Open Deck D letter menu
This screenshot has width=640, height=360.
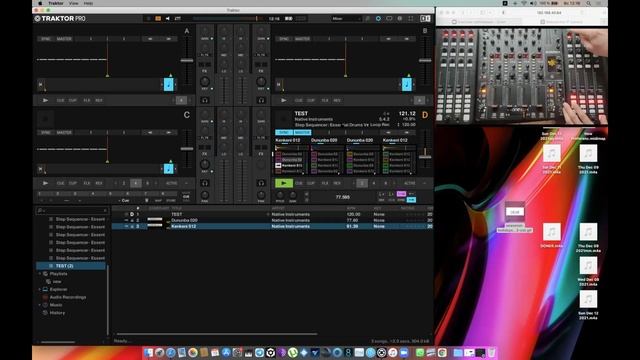(x=425, y=115)
